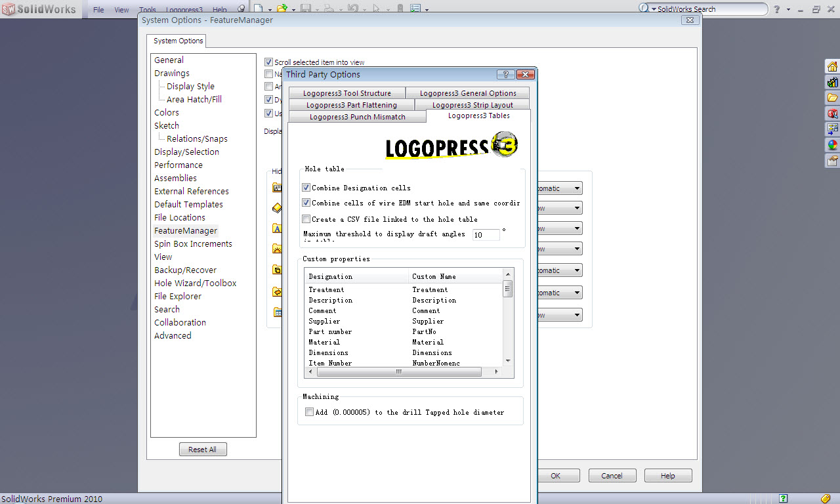Open Design Library tab in task pane
The width and height of the screenshot is (840, 504).
(832, 82)
